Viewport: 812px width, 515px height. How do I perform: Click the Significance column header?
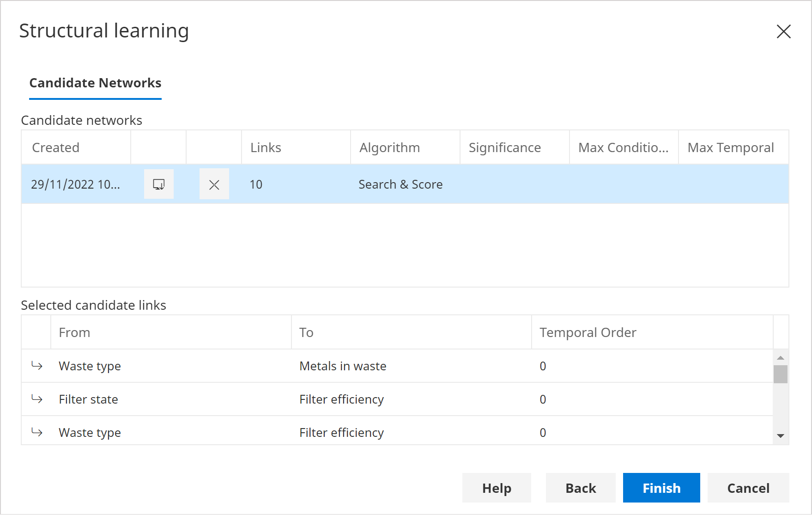[x=504, y=147]
